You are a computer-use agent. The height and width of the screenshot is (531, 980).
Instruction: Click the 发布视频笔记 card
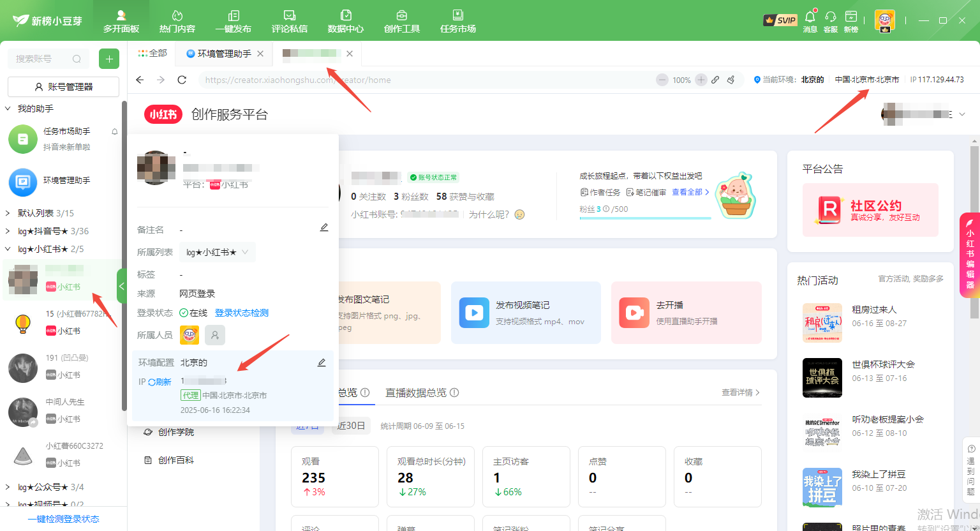click(x=526, y=313)
